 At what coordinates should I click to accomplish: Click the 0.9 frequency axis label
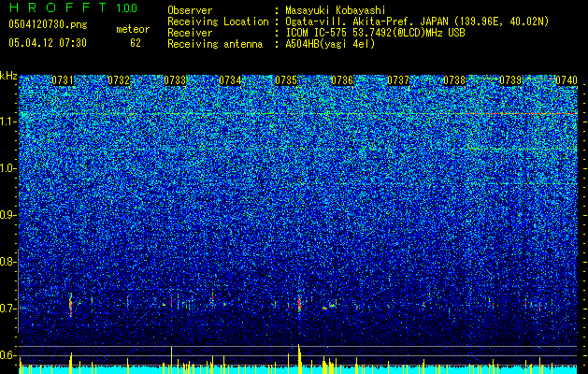tap(8, 215)
